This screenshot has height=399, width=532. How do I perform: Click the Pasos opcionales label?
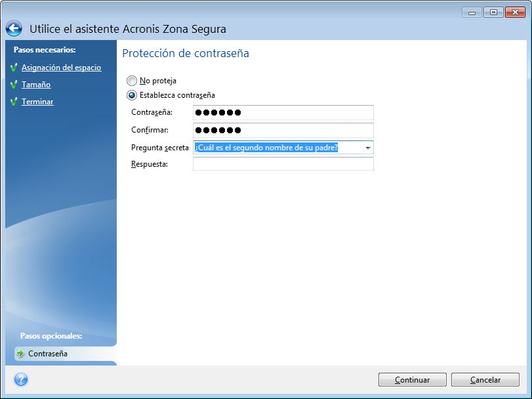coord(51,335)
